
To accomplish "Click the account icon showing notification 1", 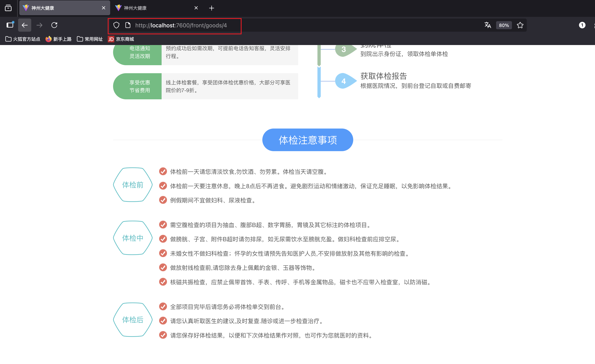I will [582, 25].
